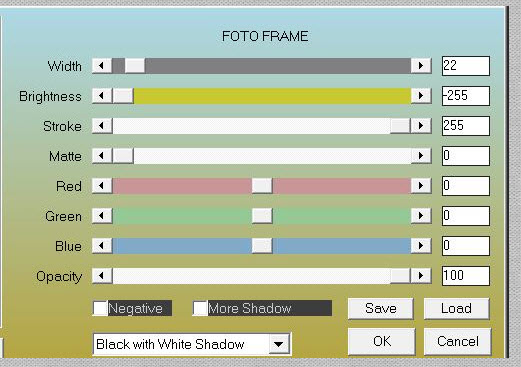Click the Load button
This screenshot has height=367, width=521.
456,308
